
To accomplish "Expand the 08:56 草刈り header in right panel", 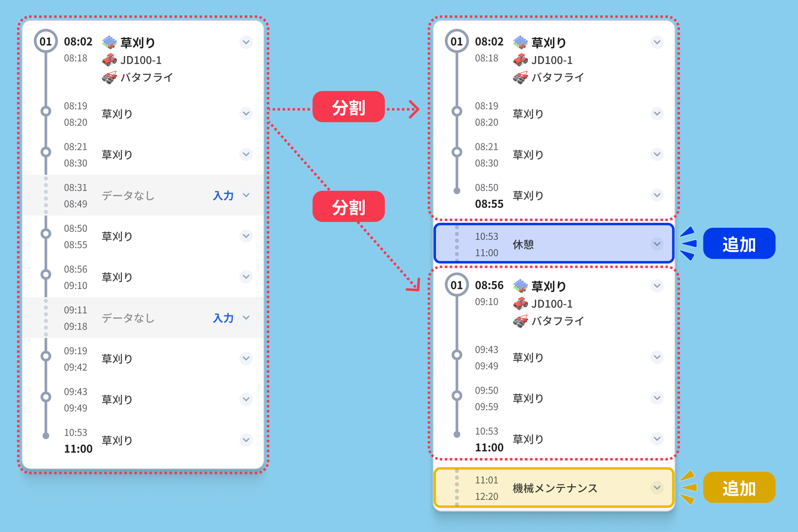I will [657, 286].
